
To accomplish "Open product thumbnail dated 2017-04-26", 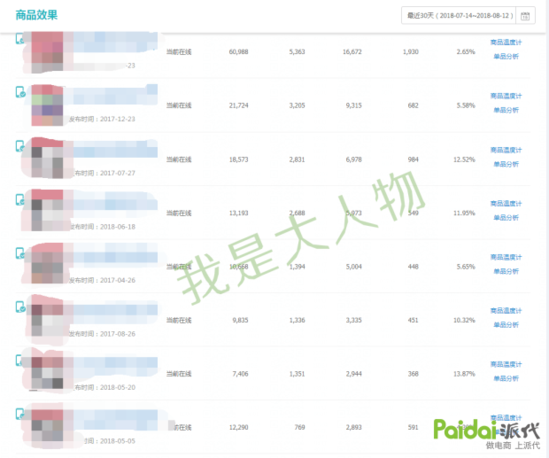I will (47, 264).
